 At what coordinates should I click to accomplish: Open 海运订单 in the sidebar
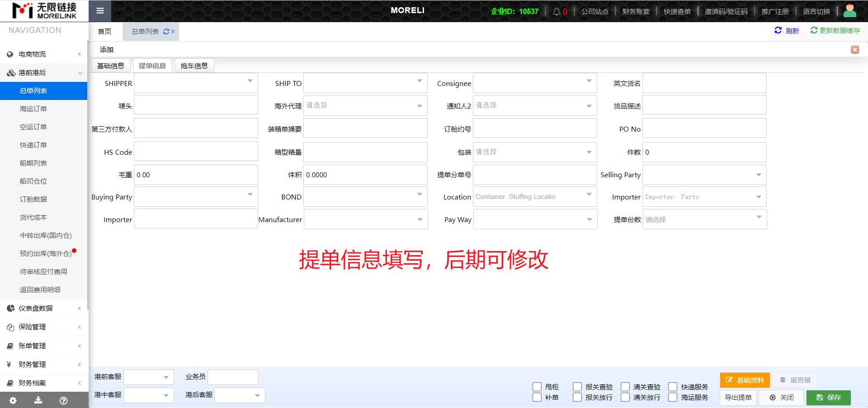pos(33,109)
